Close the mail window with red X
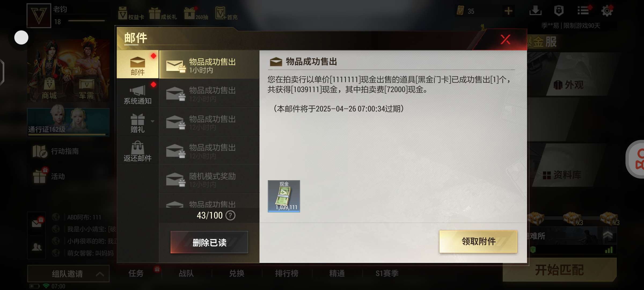 point(506,40)
